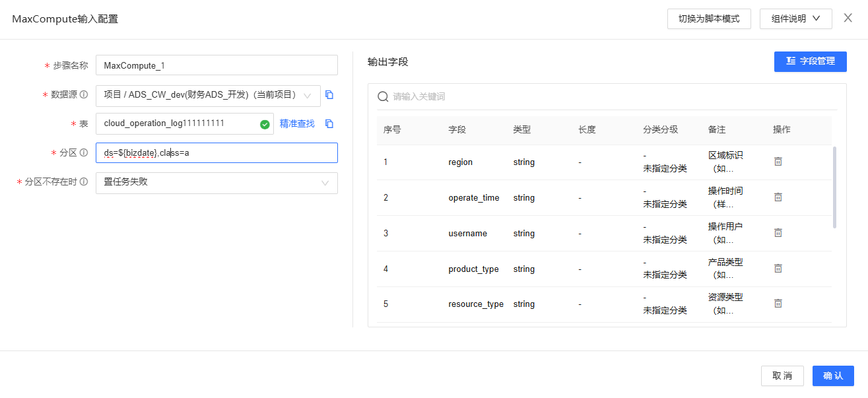Click the 精准查找 link
This screenshot has height=398, width=868.
click(x=297, y=123)
